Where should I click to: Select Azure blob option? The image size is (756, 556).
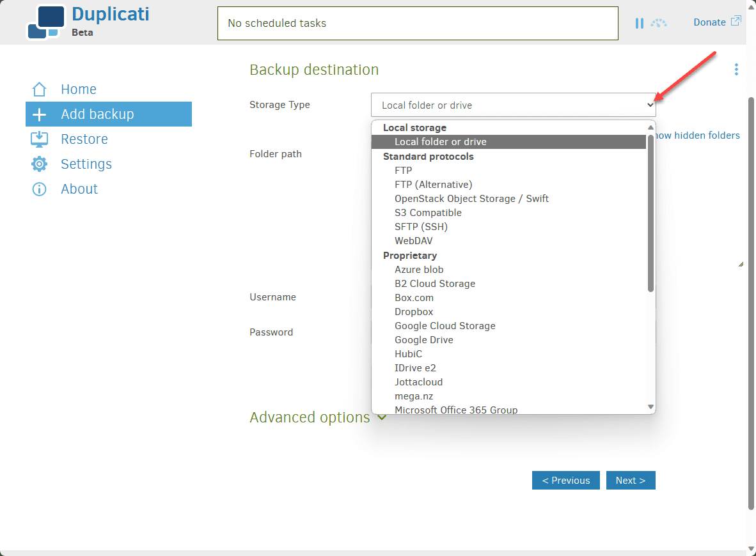click(x=508, y=269)
